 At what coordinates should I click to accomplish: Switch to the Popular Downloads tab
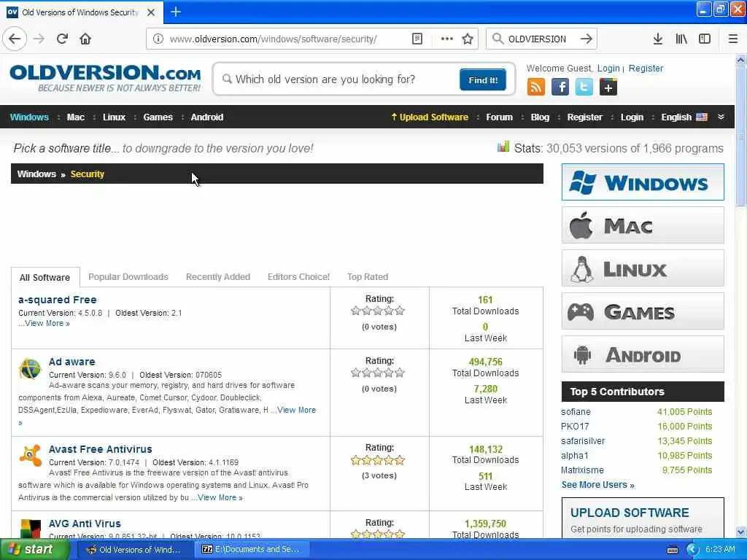(128, 277)
